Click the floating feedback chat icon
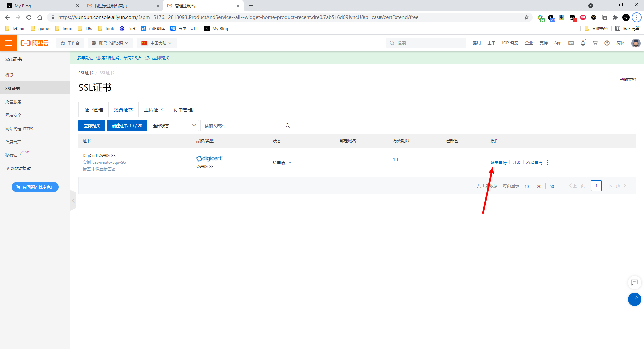 tap(634, 282)
